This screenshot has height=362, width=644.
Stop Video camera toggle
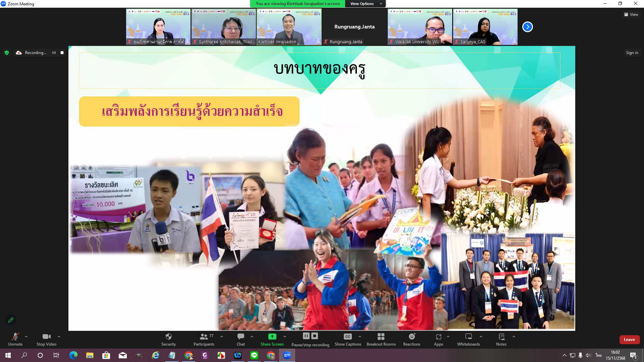click(x=46, y=337)
